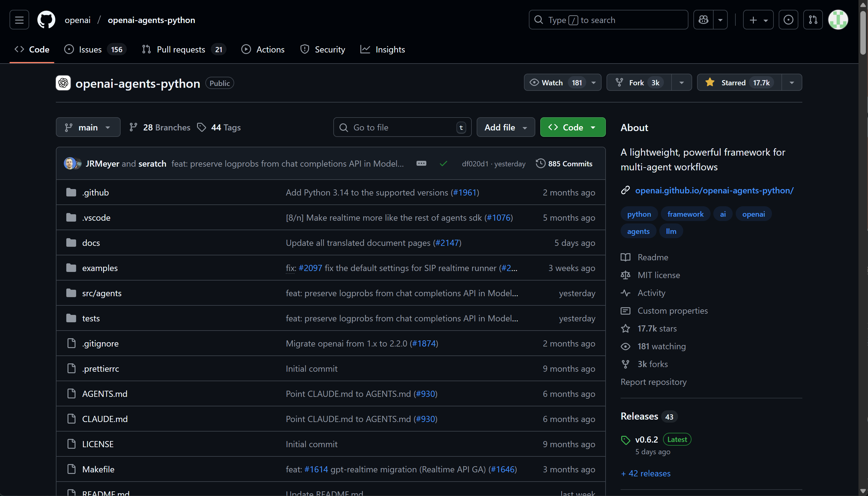Open the examples folder
Viewport: 868px width, 496px height.
click(100, 268)
